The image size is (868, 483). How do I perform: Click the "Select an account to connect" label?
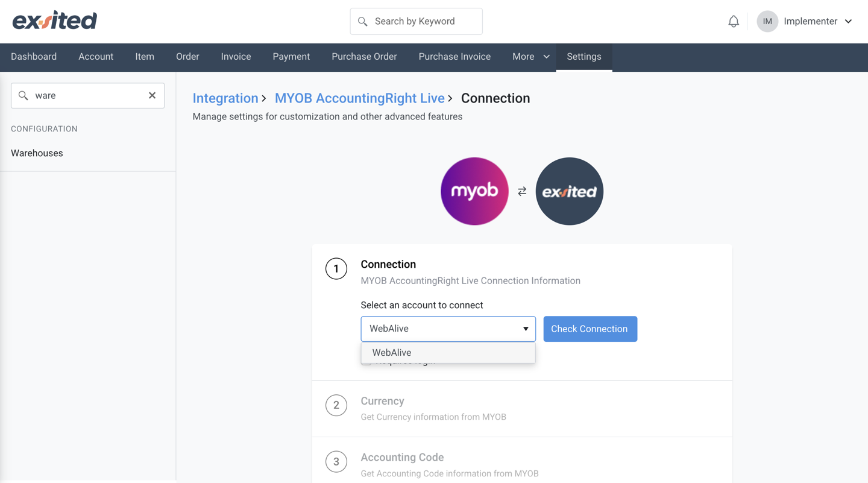422,305
